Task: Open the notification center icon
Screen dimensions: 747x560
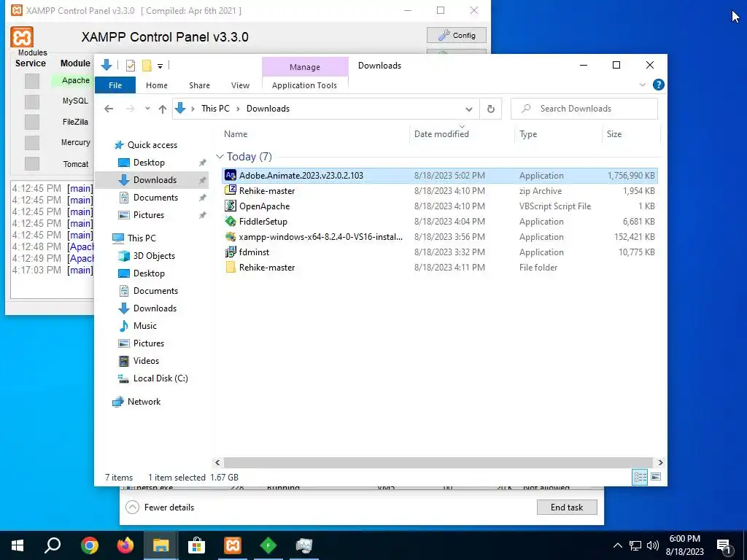Action: pos(724,546)
